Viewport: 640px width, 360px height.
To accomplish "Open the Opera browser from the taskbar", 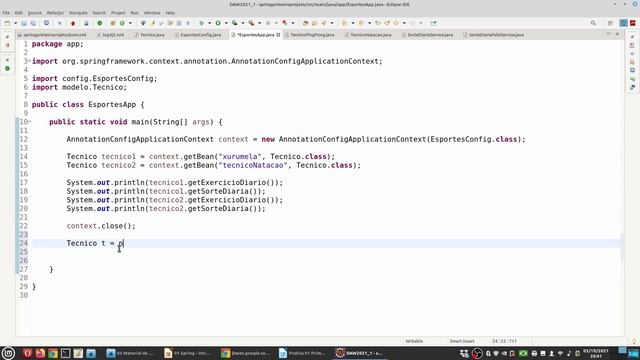I will point(27,353).
